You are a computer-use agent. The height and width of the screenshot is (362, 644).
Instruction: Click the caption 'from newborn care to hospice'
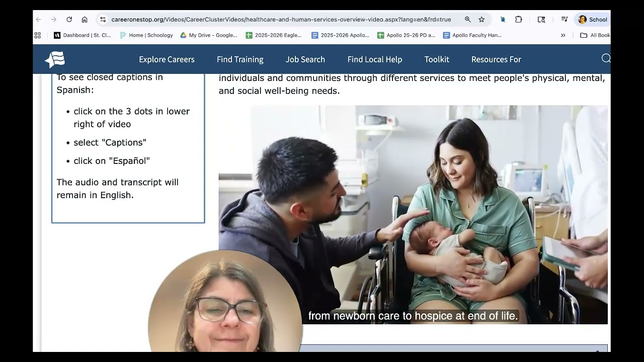pyautogui.click(x=413, y=316)
